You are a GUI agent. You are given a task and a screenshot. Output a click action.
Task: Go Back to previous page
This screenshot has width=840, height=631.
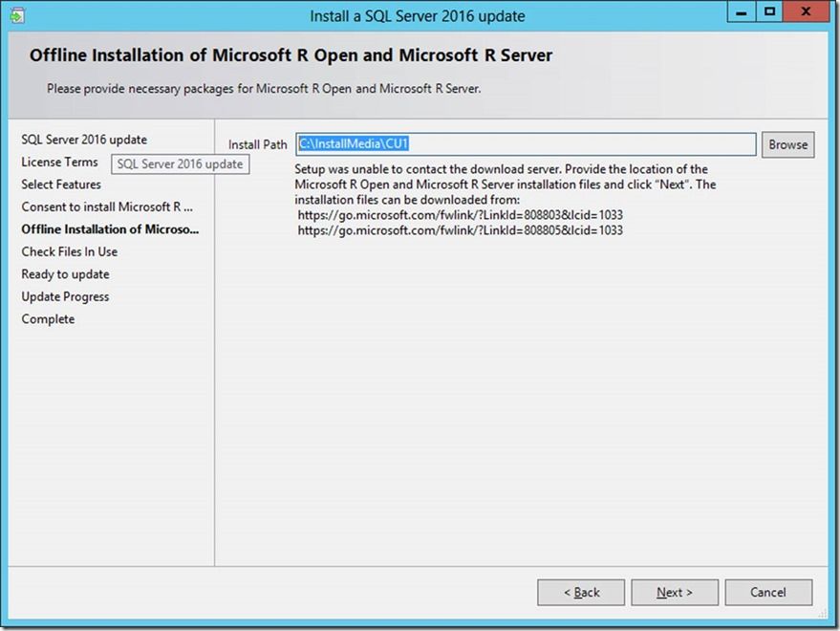(581, 593)
